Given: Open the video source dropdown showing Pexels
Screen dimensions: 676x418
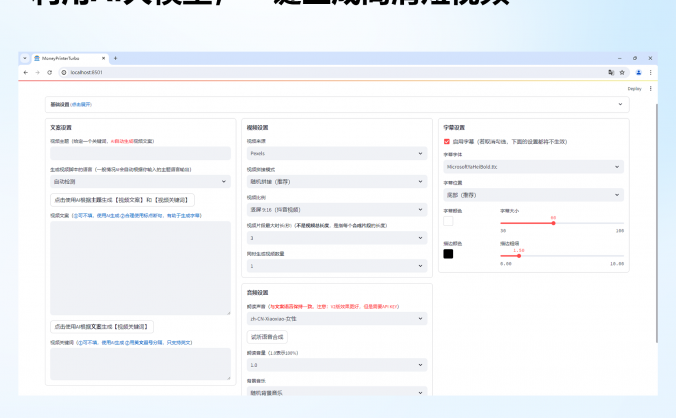Looking at the screenshot, I should point(337,153).
